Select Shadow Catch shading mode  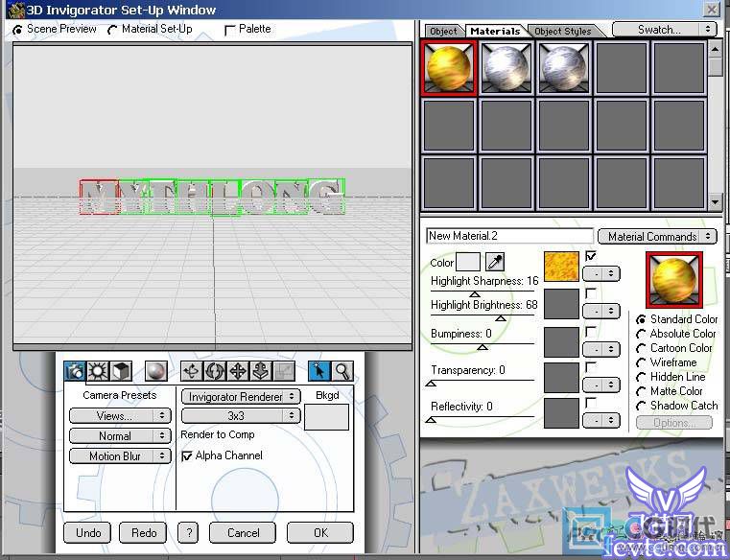(x=641, y=407)
